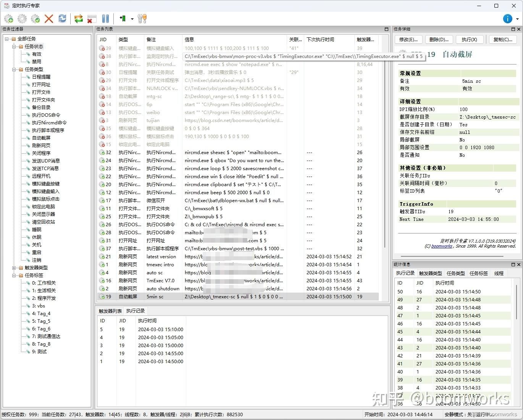Click the blue info icon in toolbar
523x420 pixels.
pos(507,19)
